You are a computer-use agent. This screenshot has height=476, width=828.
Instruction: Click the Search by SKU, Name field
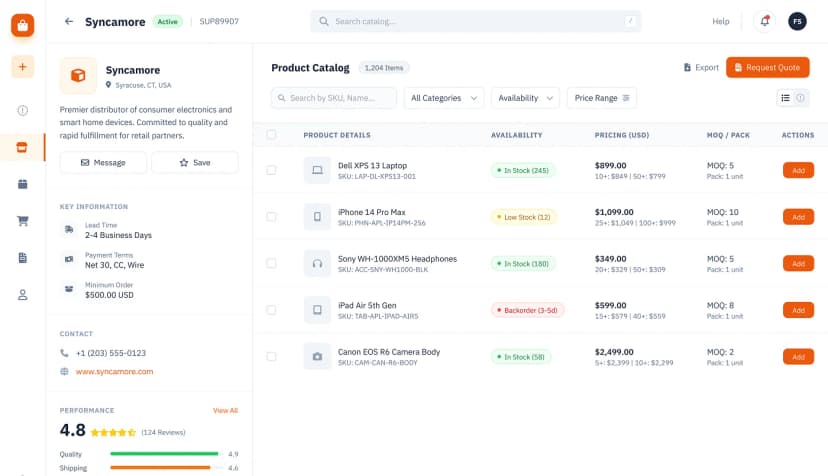click(x=334, y=98)
